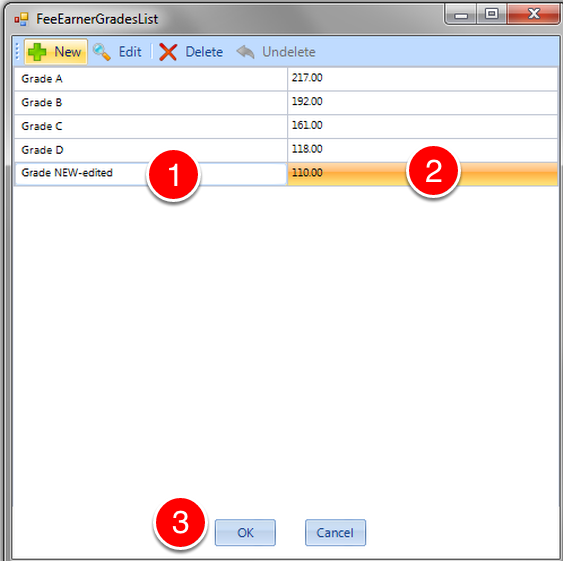Click the toolbar grip handle dots

(17, 52)
